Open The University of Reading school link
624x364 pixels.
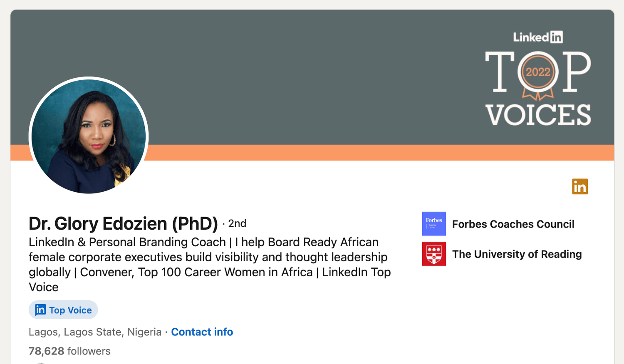517,254
